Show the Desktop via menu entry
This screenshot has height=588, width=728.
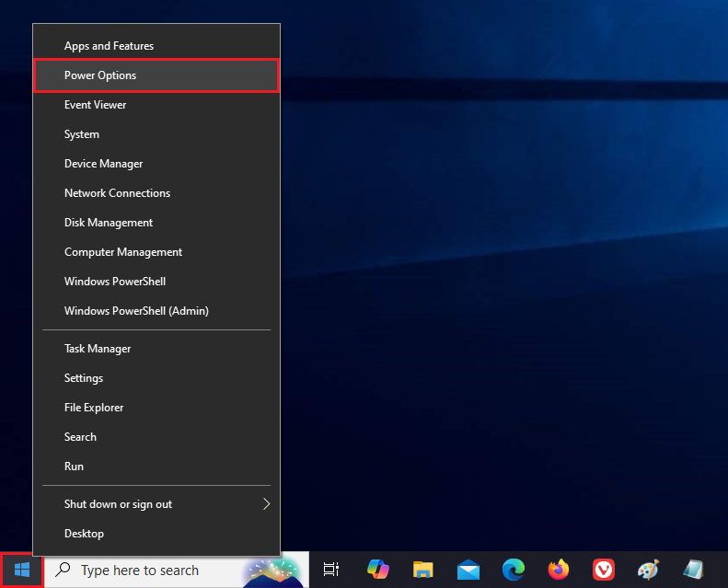[x=156, y=534]
